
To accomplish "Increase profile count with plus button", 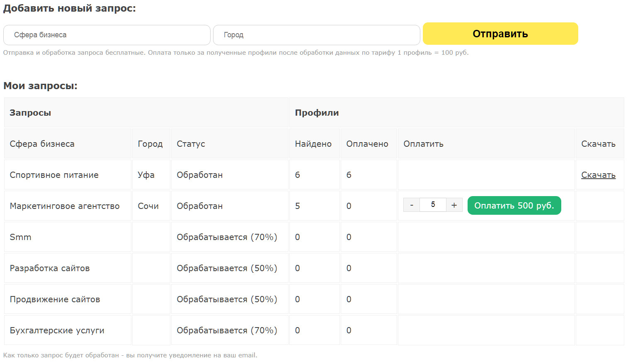I will 454,205.
